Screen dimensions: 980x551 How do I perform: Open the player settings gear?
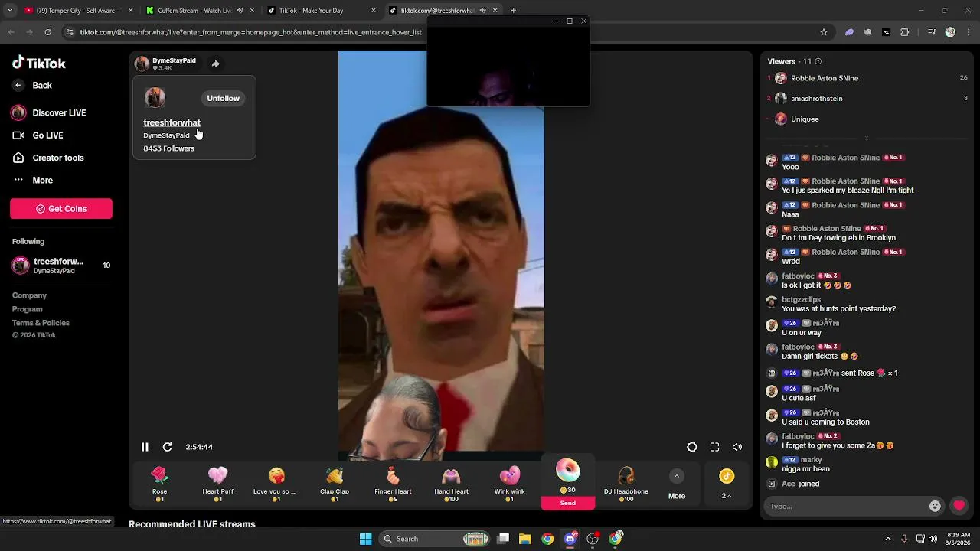(x=692, y=447)
